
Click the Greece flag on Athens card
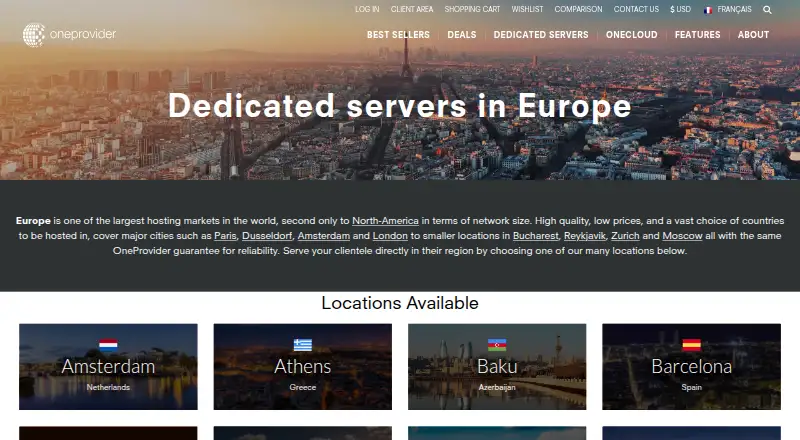(303, 345)
